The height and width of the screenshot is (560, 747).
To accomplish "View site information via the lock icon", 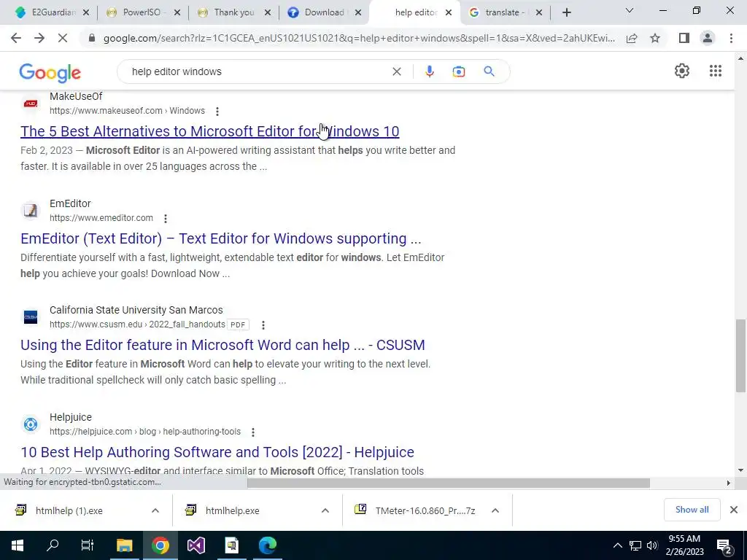I will (92, 38).
